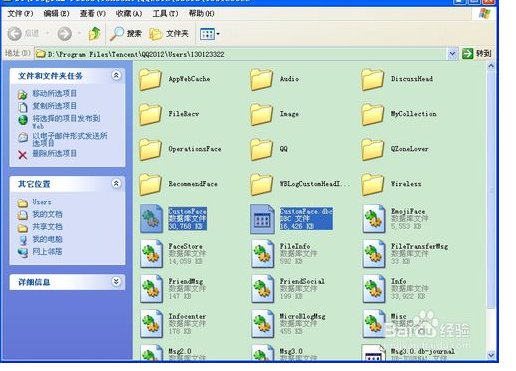Select the FaceStore database file
This screenshot has height=371, width=516.
pos(173,254)
